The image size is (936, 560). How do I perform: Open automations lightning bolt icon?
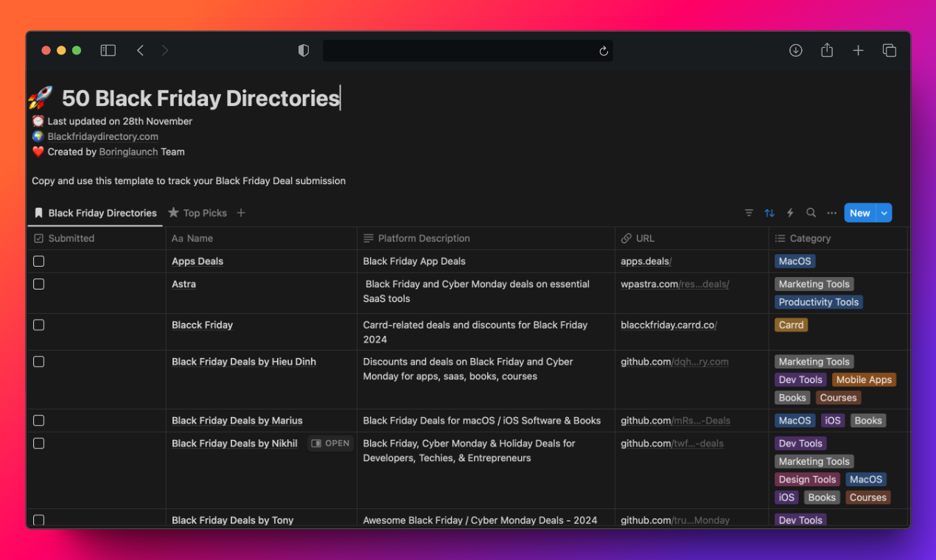click(790, 213)
